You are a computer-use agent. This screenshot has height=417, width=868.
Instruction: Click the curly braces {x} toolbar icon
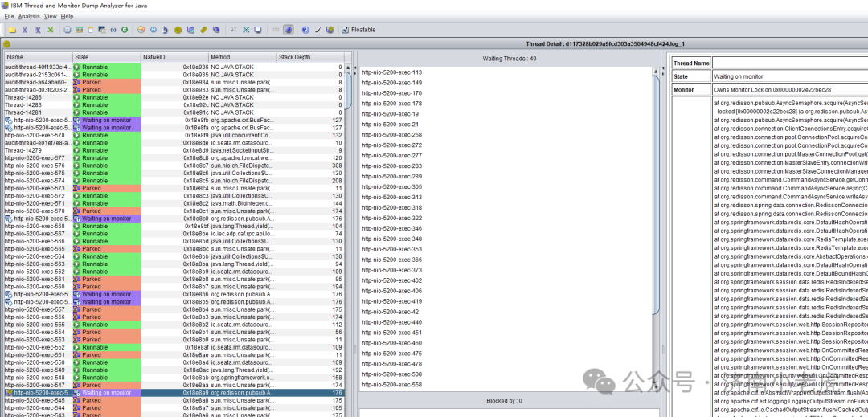pos(113,30)
